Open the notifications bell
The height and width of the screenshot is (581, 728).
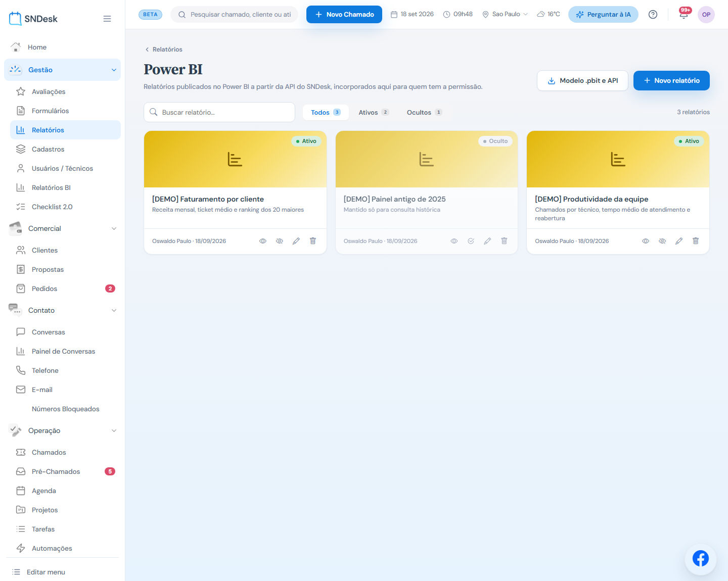(684, 14)
